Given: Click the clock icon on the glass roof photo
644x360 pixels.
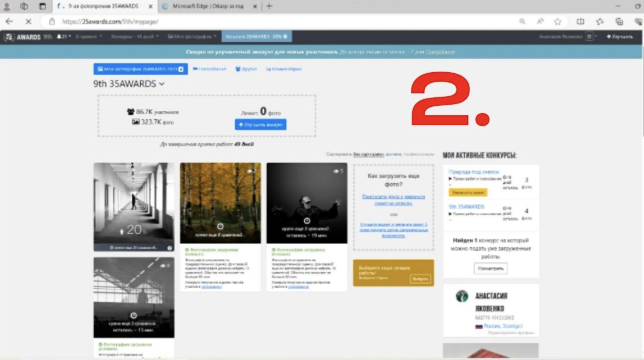Looking at the screenshot, I should pyautogui.click(x=133, y=315).
